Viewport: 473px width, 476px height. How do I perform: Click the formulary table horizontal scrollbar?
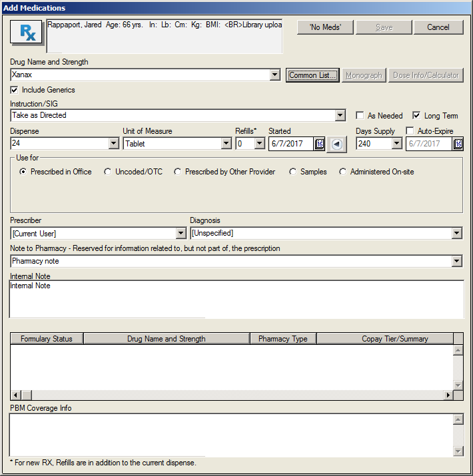233,395
